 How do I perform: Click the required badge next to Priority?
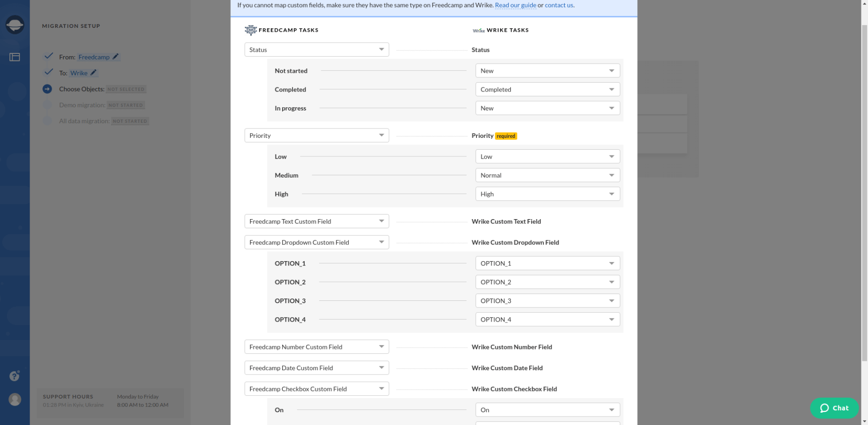coord(506,136)
